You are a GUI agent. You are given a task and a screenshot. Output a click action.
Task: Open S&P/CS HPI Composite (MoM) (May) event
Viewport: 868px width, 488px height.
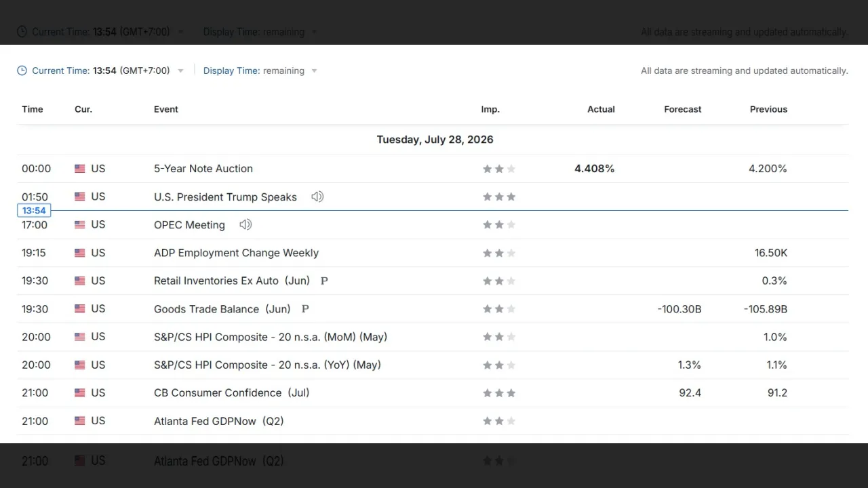tap(271, 337)
